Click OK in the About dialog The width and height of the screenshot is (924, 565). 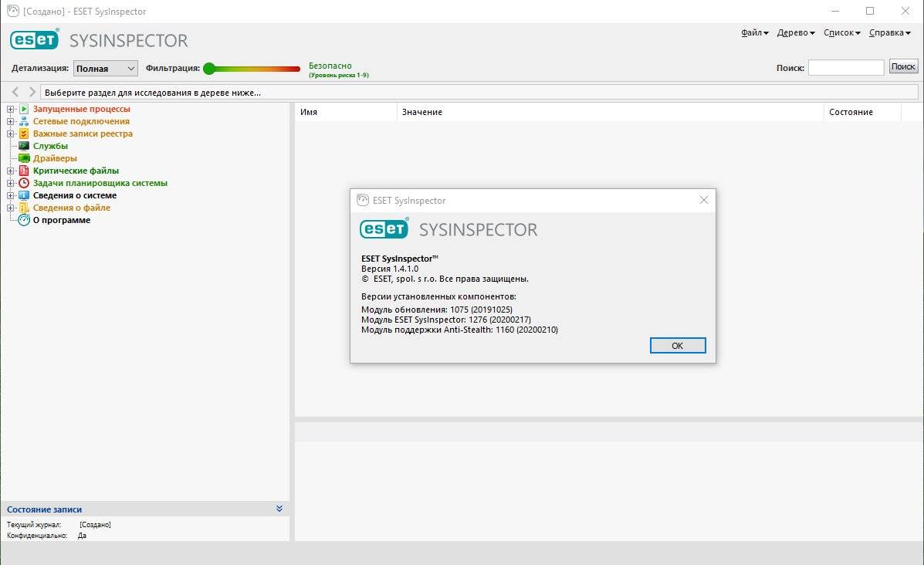click(x=678, y=345)
